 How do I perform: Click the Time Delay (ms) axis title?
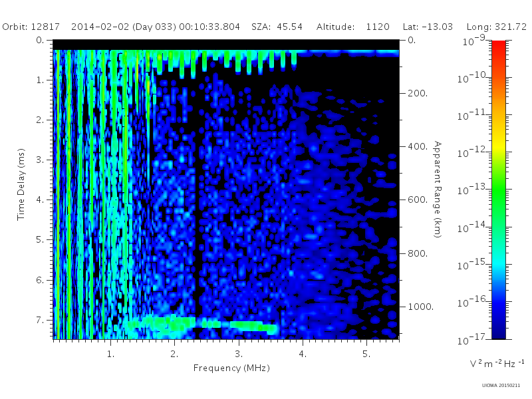pos(21,184)
